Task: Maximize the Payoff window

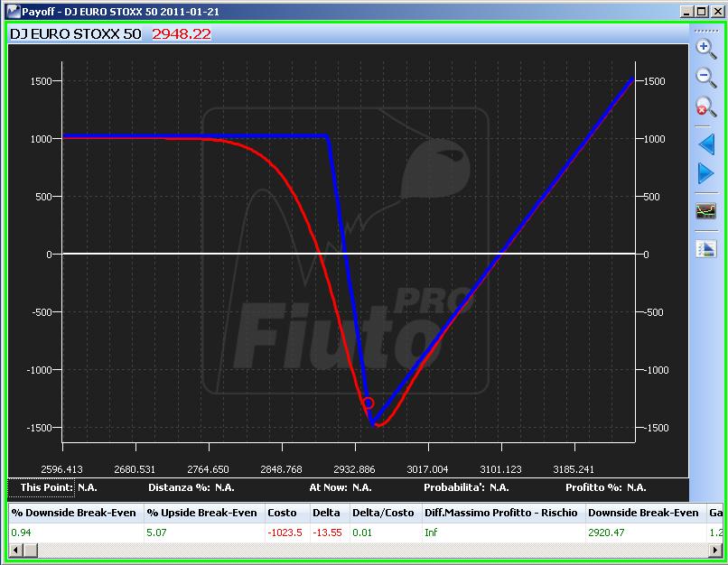Action: [702, 12]
